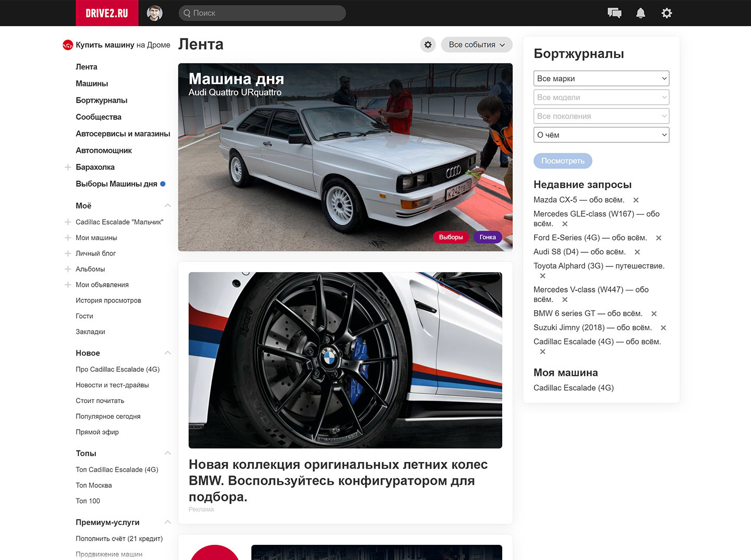
Task: Open Новости и тест-драйвы link
Action: [x=112, y=385]
